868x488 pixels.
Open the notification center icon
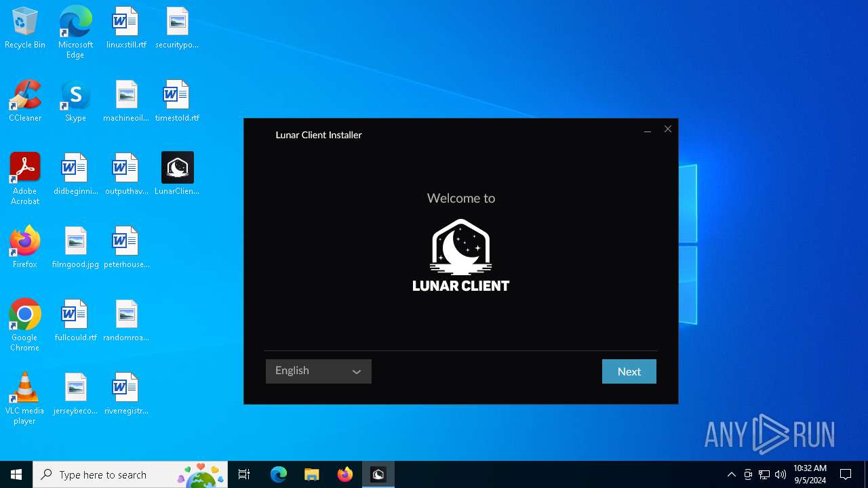[x=846, y=474]
